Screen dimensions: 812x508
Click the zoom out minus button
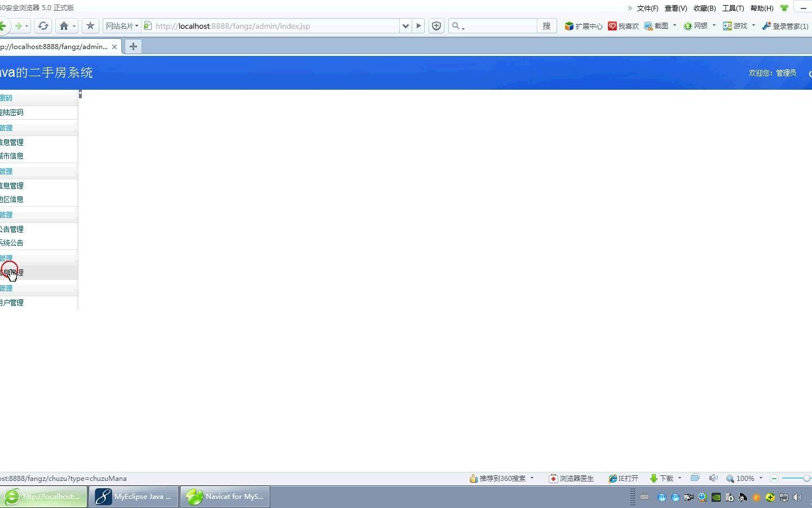click(774, 479)
